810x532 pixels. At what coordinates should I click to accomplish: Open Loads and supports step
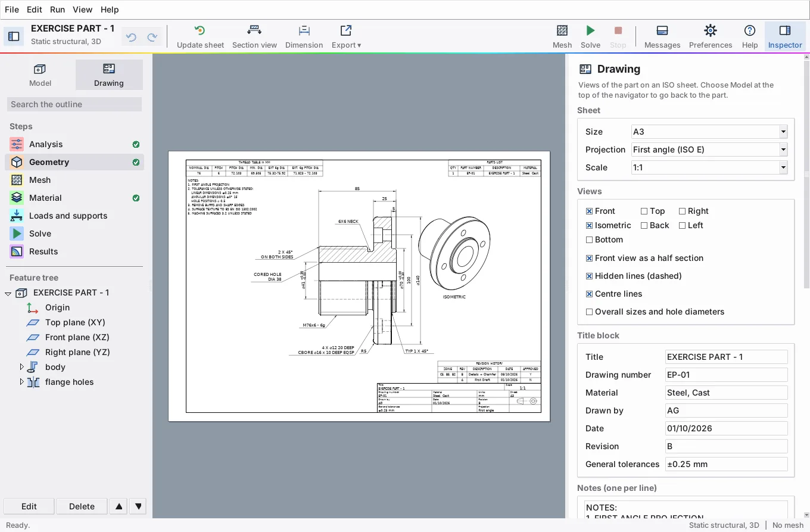[74, 216]
